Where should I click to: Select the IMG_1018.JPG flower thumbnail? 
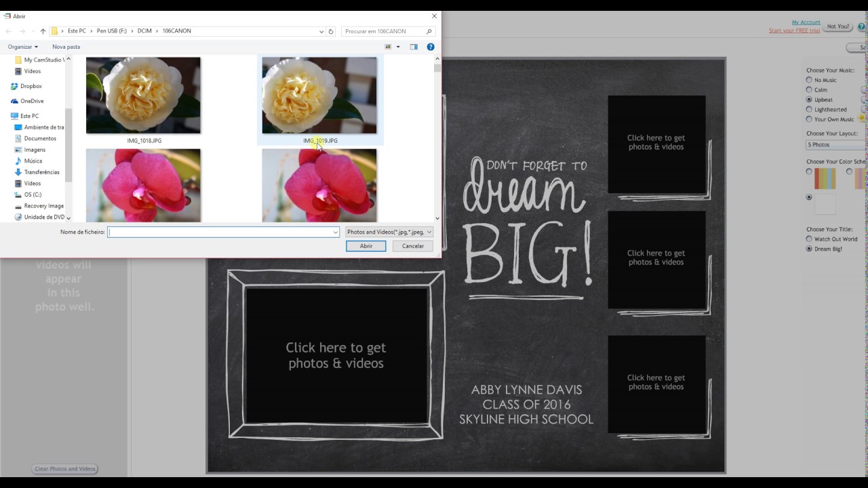pyautogui.click(x=143, y=96)
